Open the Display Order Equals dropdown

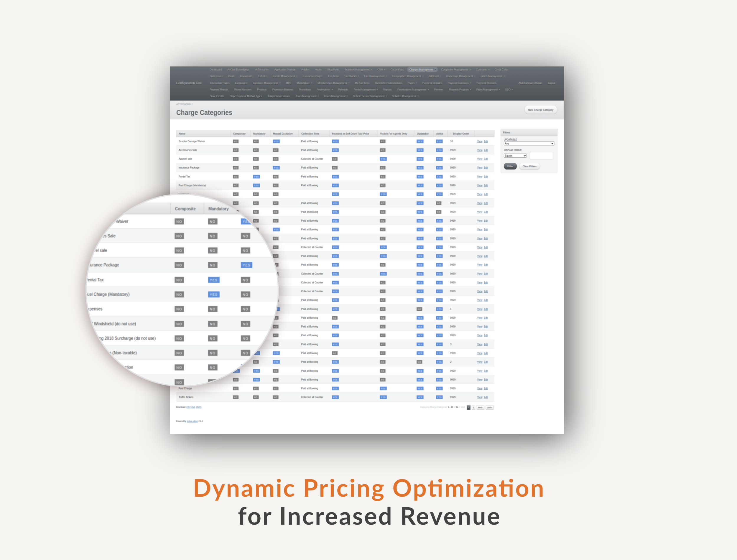tap(515, 156)
